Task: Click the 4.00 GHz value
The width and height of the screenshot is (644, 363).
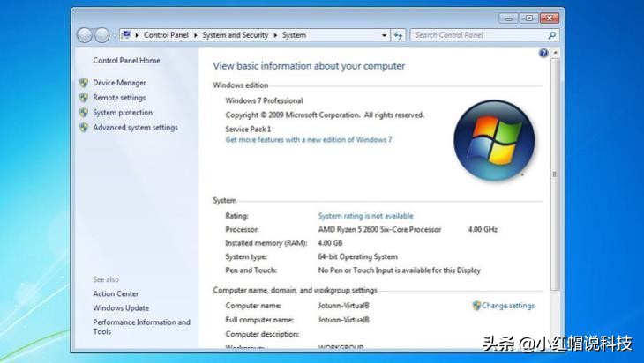Action: [x=483, y=229]
